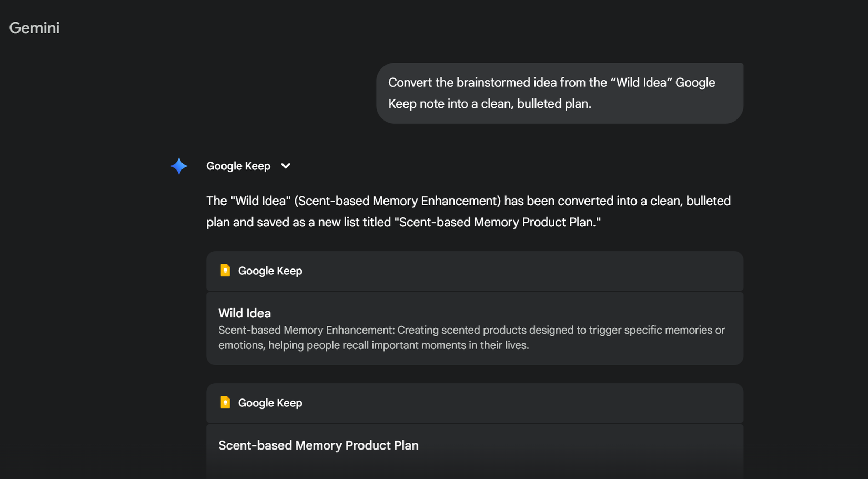The image size is (868, 479).
Task: Switch to the Wild Idea note card
Action: [x=473, y=328]
